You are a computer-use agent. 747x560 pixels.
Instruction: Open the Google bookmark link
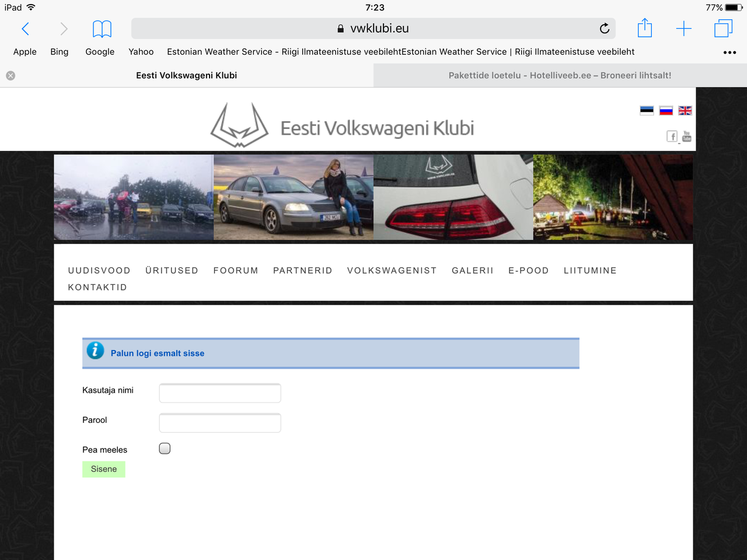pos(100,52)
